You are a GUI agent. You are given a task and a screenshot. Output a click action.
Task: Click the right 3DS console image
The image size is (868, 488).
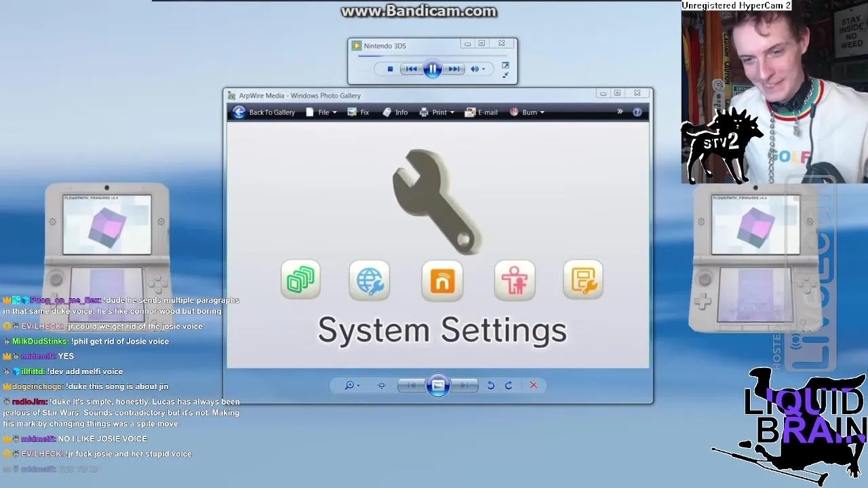755,258
